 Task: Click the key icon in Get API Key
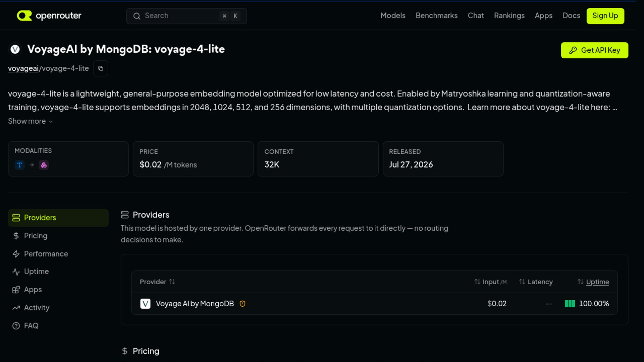pyautogui.click(x=573, y=50)
